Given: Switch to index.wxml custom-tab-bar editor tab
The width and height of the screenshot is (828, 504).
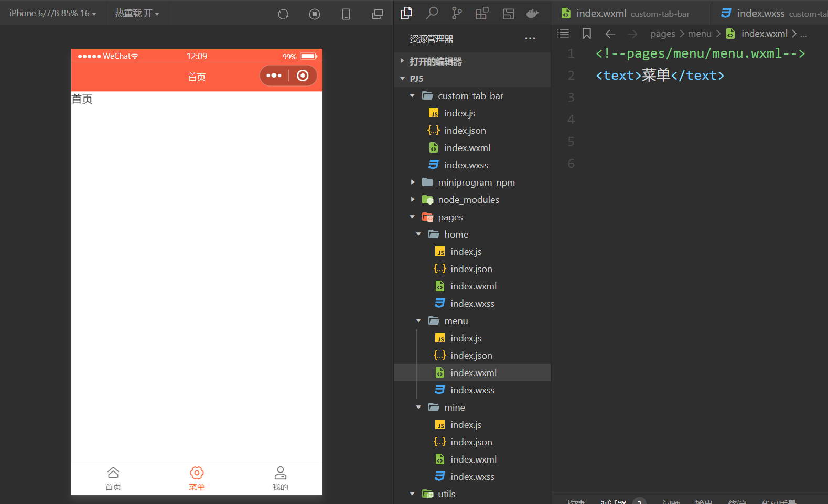Looking at the screenshot, I should (x=632, y=13).
